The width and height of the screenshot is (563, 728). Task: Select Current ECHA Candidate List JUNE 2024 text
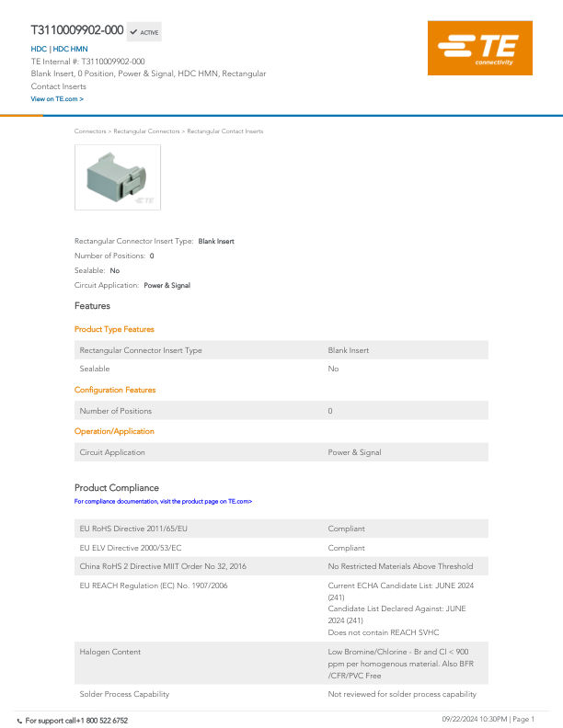click(401, 592)
